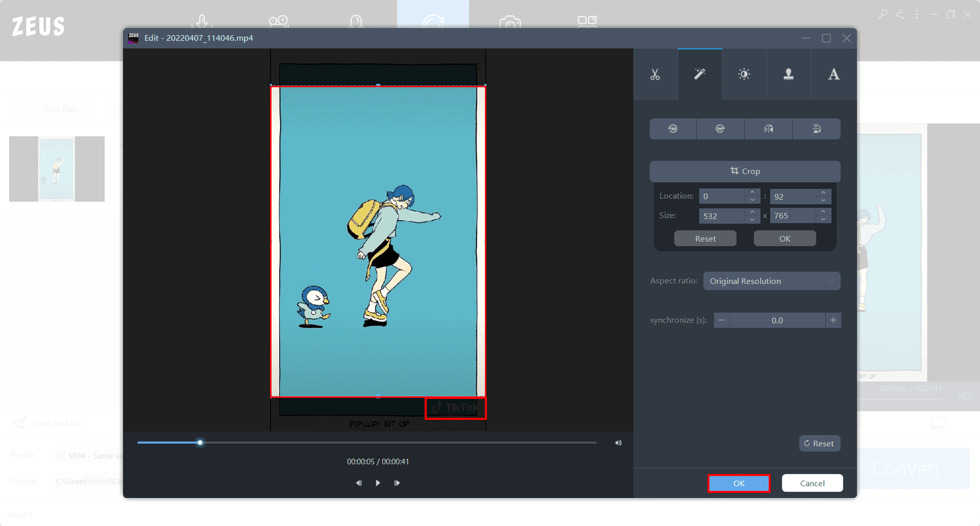Open the three-dot menu in Zeus title bar
Image resolution: width=980 pixels, height=526 pixels.
pos(917,14)
